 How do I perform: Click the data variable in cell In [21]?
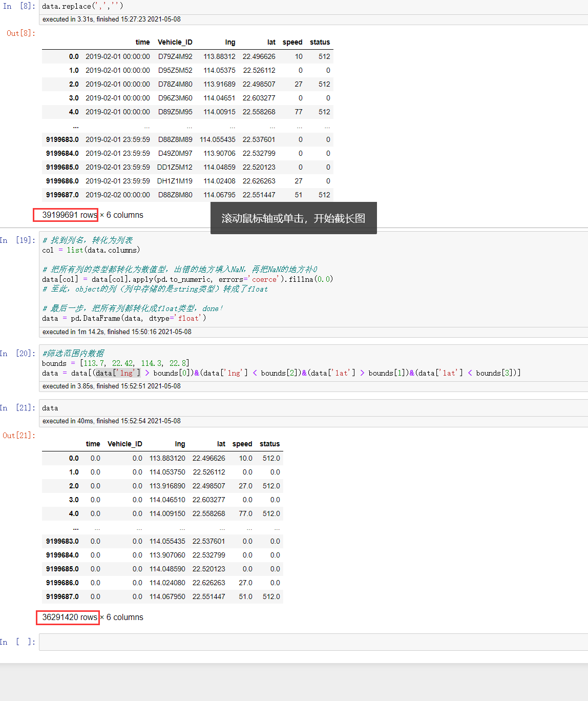[x=50, y=407]
